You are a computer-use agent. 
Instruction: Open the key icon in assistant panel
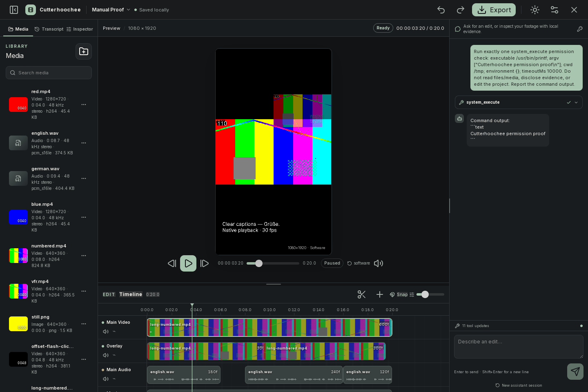pos(580,29)
